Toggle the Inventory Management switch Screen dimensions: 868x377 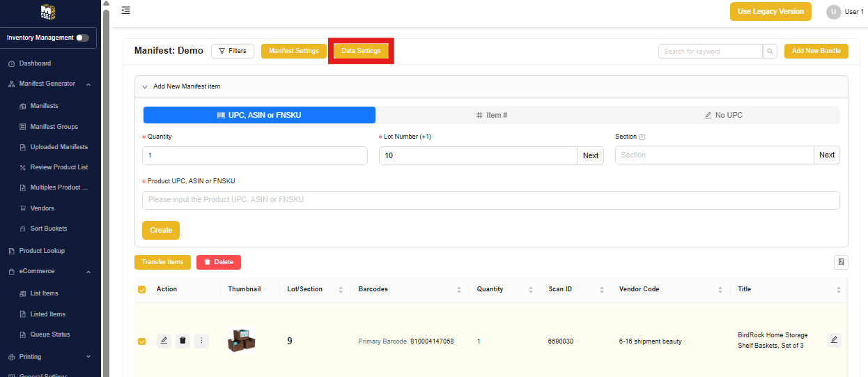coord(83,38)
